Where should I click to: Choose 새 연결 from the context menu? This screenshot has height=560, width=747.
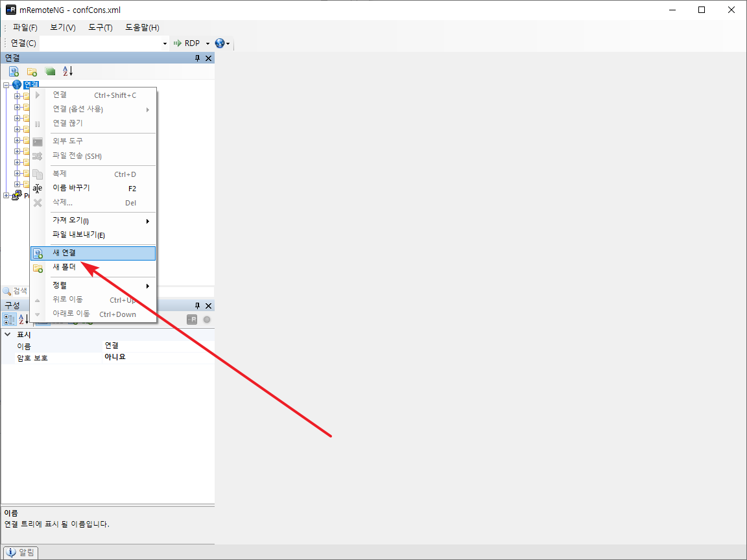click(93, 253)
